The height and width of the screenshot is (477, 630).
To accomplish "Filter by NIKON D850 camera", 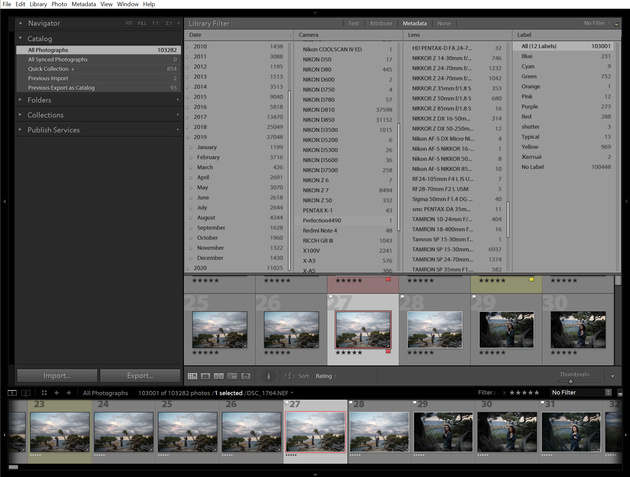I will pyautogui.click(x=348, y=120).
